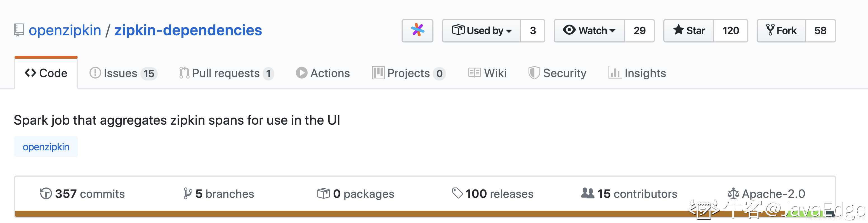868x223 pixels.
Task: Click the packages box icon
Action: (x=324, y=193)
